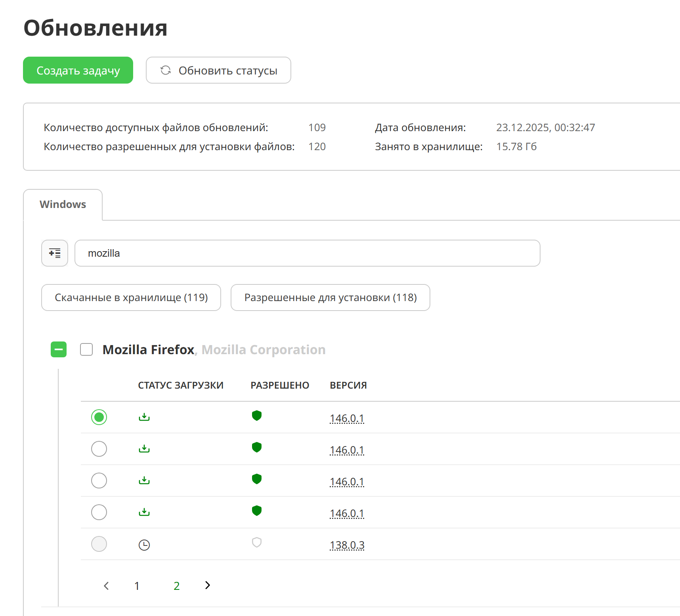Click the Создать задачу button
The width and height of the screenshot is (680, 616).
78,71
